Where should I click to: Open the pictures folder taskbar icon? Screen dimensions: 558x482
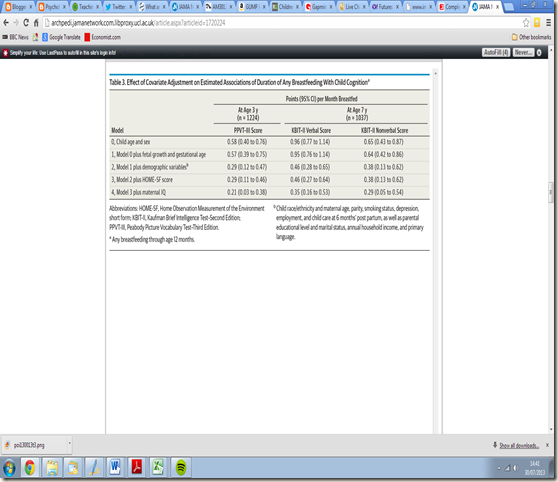[73, 467]
